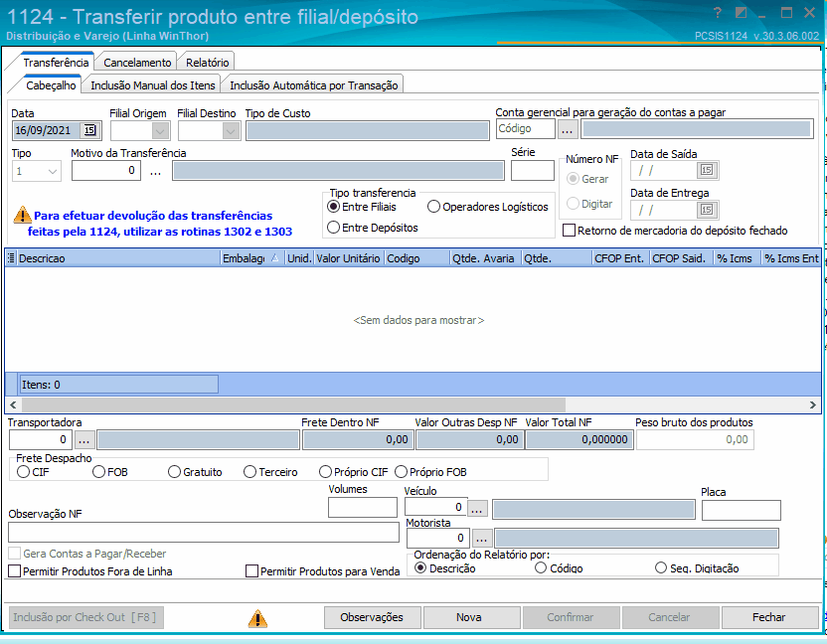Viewport: 827px width, 644px height.
Task: Open the Data calendar picker icon
Action: point(89,130)
